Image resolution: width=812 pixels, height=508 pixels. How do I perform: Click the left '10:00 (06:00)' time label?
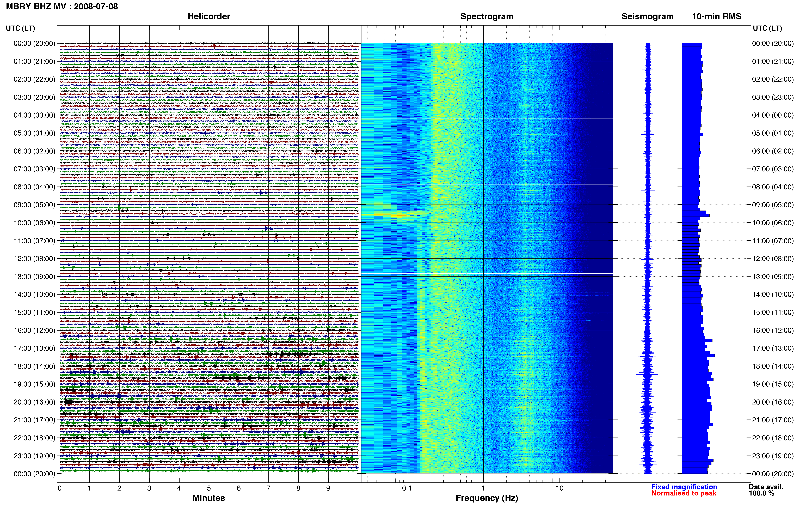(34, 223)
